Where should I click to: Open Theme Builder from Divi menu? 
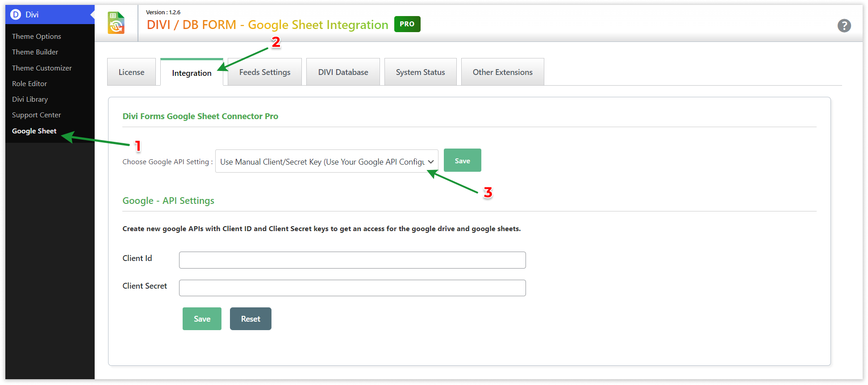(35, 52)
